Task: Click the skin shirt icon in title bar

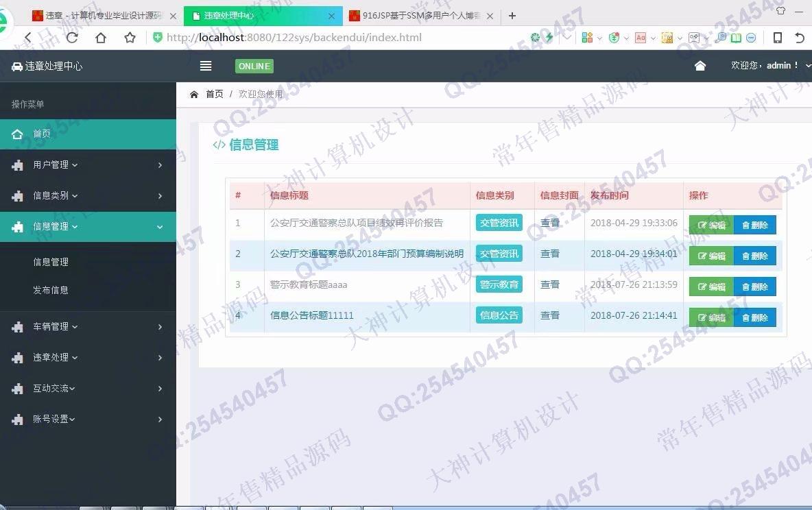Action: point(781,10)
